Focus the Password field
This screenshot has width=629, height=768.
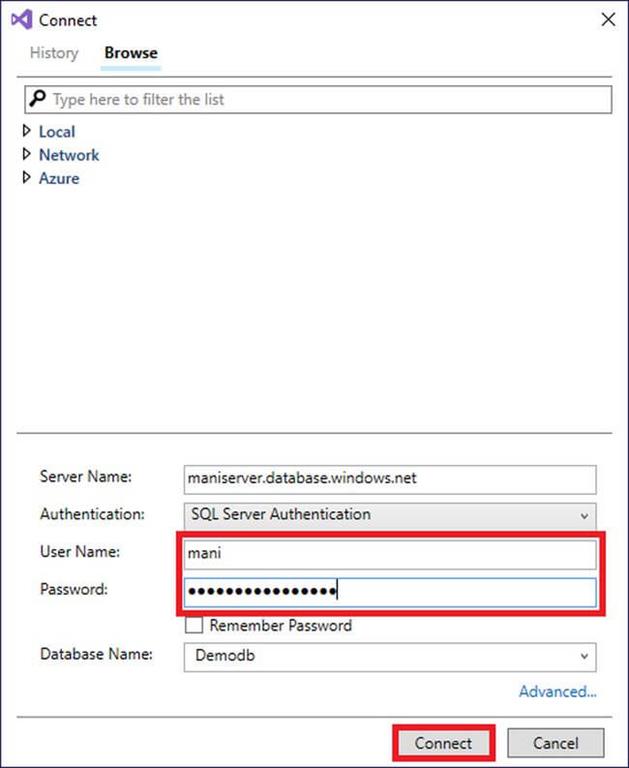click(x=390, y=591)
